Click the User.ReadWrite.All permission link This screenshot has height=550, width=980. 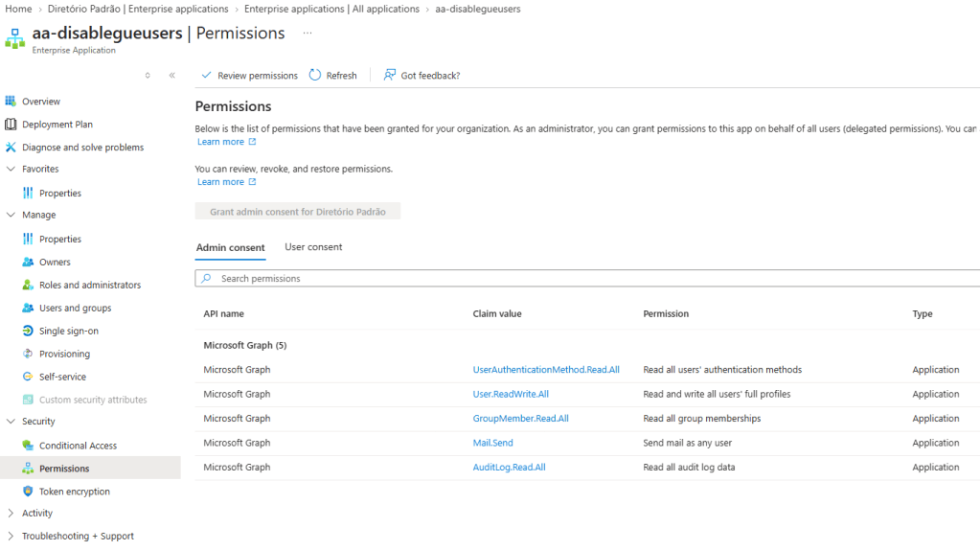pyautogui.click(x=511, y=394)
